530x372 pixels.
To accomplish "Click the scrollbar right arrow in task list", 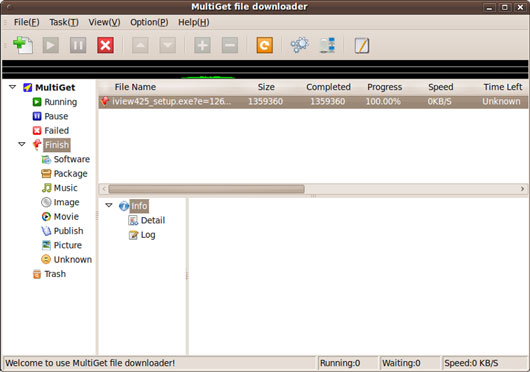I will (522, 189).
